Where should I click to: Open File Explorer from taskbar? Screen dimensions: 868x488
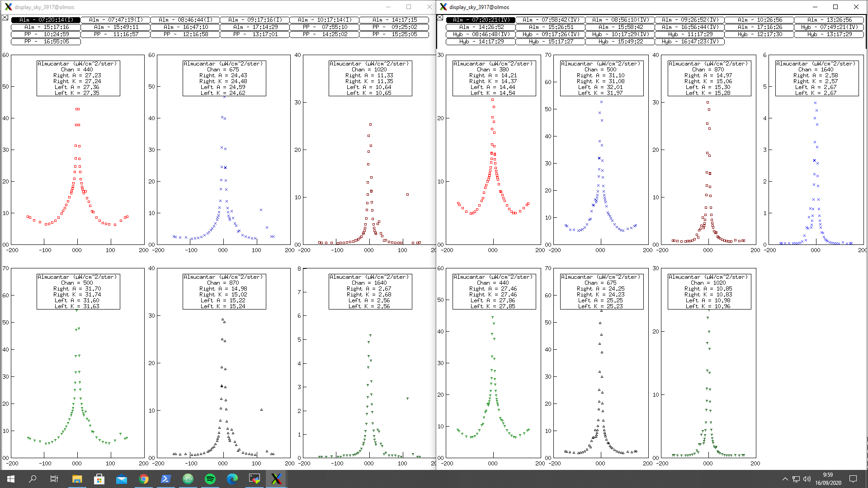[x=77, y=479]
